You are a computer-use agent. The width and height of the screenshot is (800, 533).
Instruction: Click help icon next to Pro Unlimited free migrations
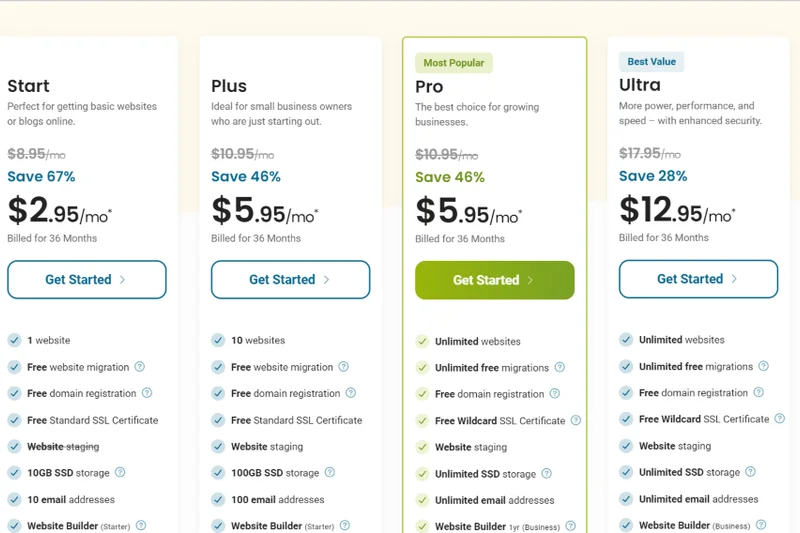559,368
